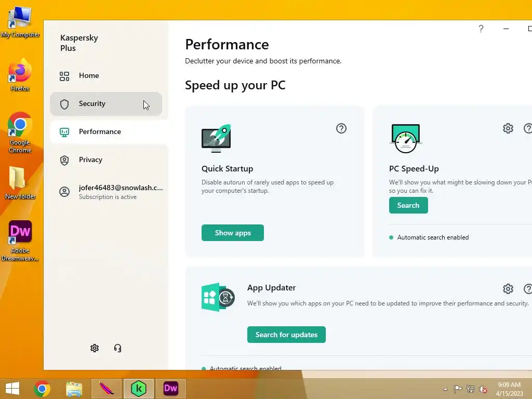
Task: Click the Kaspersky Plus title
Action: [79, 43]
